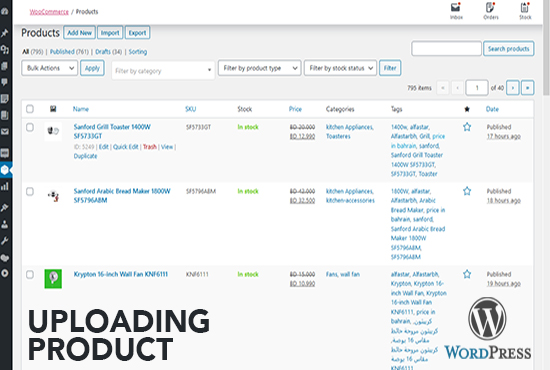Focus the product search input field
This screenshot has height=370, width=550.
pyautogui.click(x=446, y=49)
